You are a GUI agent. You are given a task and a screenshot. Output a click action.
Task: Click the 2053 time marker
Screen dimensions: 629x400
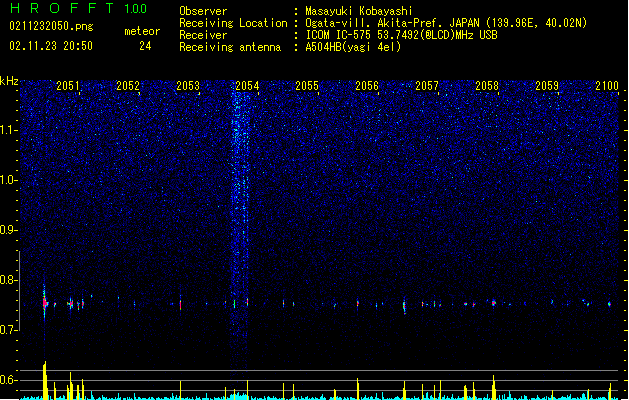(x=188, y=85)
